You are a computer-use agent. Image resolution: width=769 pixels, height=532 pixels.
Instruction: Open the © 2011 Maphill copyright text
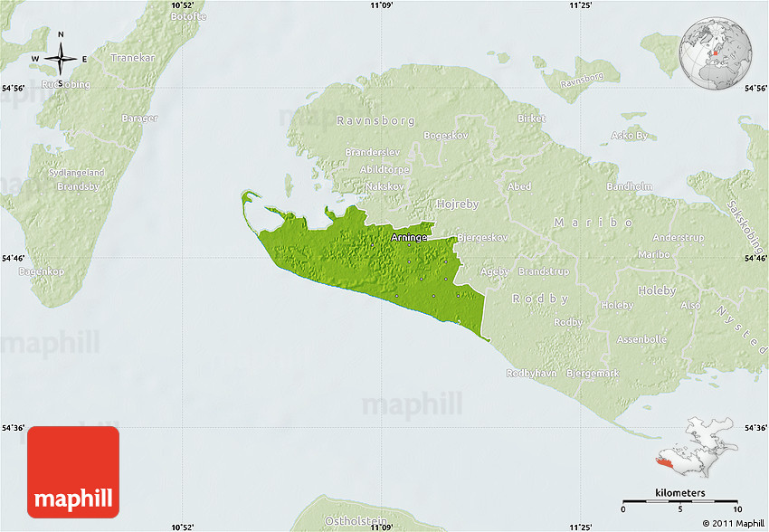tap(732, 523)
